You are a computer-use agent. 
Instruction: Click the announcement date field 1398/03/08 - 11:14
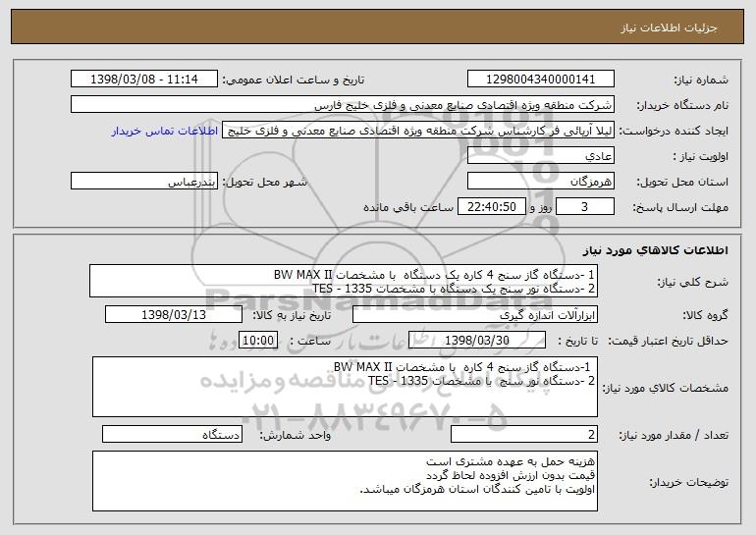click(144, 80)
